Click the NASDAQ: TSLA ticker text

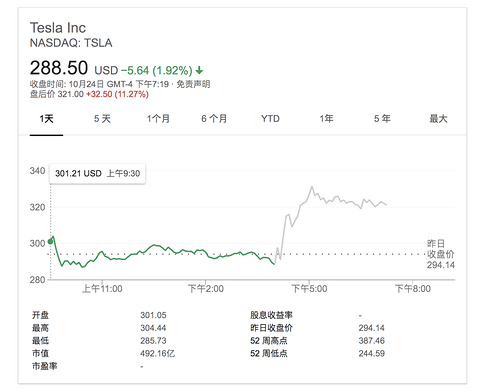coord(71,43)
